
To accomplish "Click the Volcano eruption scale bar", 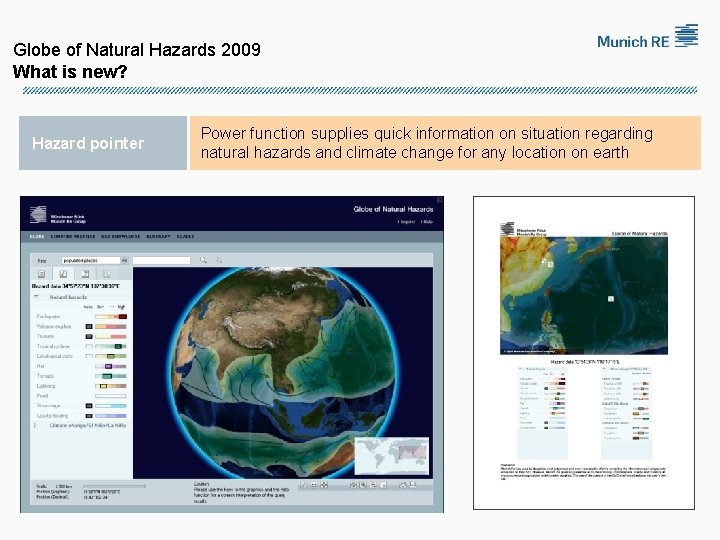I will pos(111,326).
